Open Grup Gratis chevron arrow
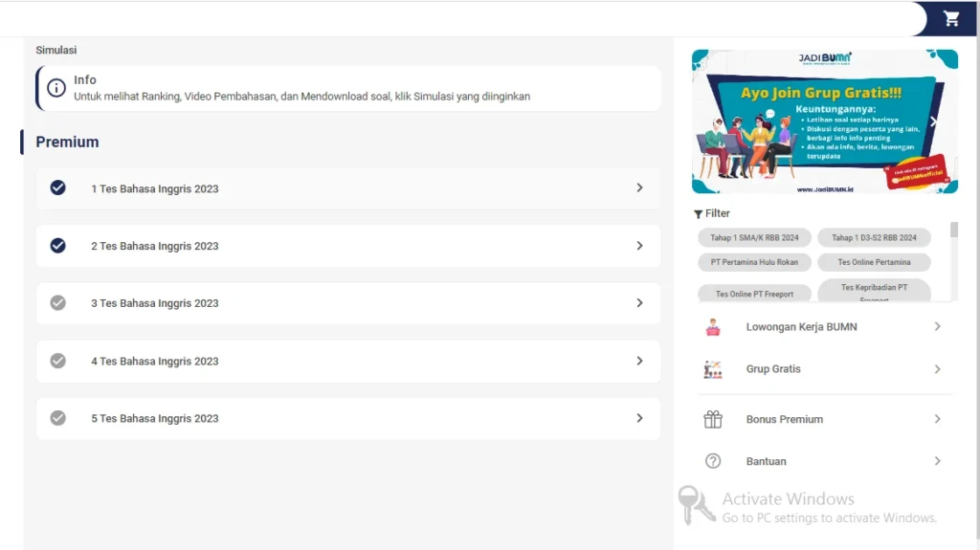The height and width of the screenshot is (550, 980). point(938,369)
